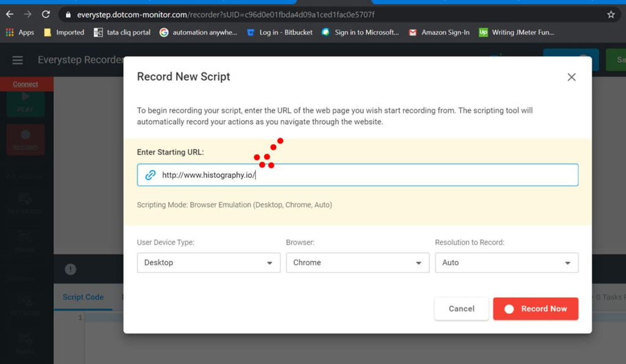Click the Starting URL input field
626x364 pixels.
(367, 175)
